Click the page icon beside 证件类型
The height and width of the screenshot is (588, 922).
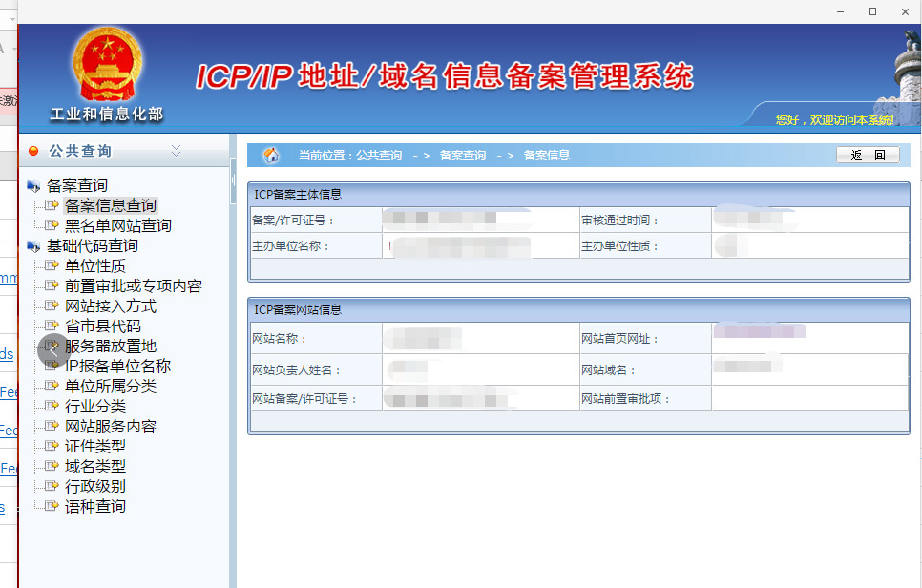click(52, 446)
